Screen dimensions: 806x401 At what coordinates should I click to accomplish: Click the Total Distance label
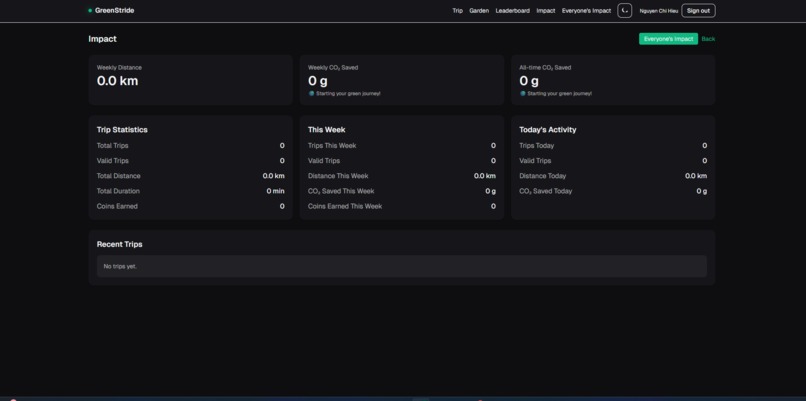pyautogui.click(x=118, y=176)
